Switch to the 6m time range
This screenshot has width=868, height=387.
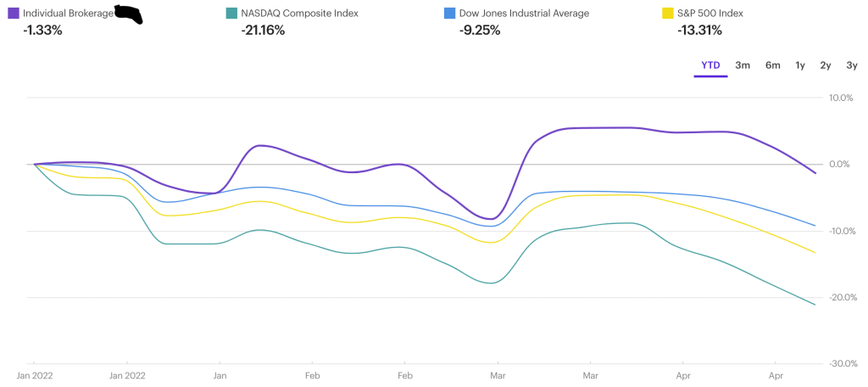click(772, 65)
